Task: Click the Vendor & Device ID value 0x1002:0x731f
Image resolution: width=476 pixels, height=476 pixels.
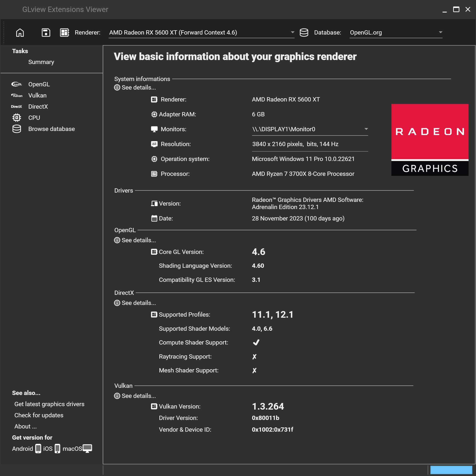Action: (273, 430)
